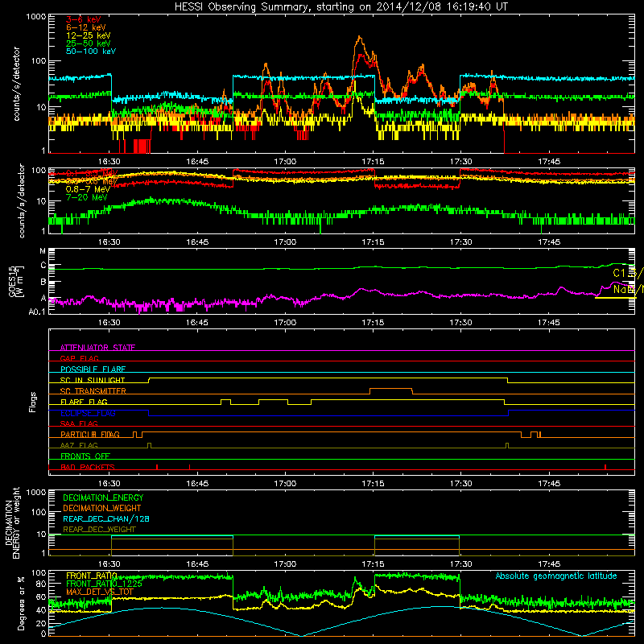Click the FLARE_FLAG label
Screen dimensions: 644x644
pos(84,402)
